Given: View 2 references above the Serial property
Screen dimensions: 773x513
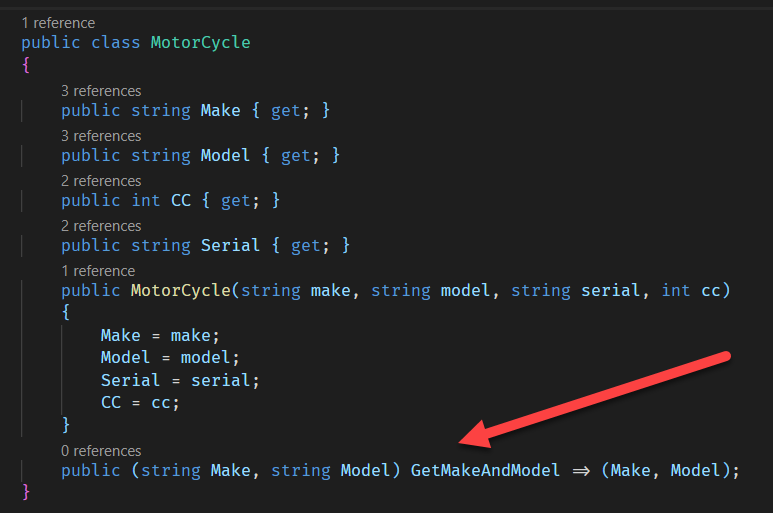Looking at the screenshot, I should (x=100, y=226).
